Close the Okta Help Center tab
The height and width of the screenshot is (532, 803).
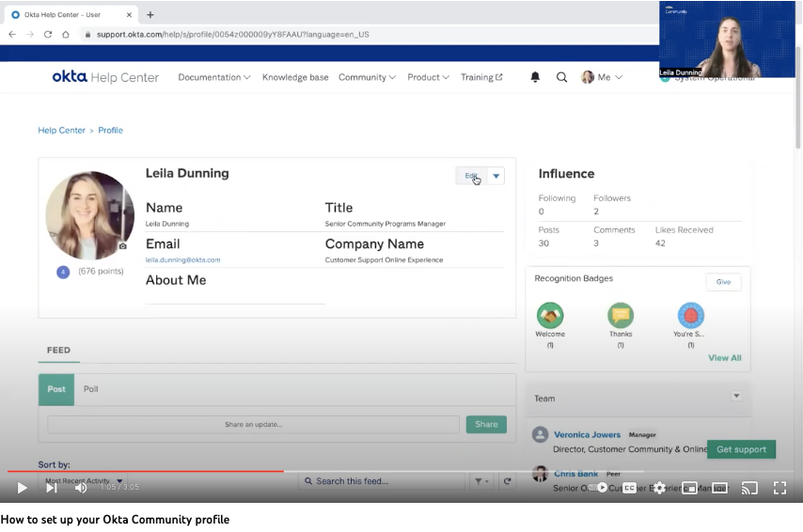pos(129,15)
